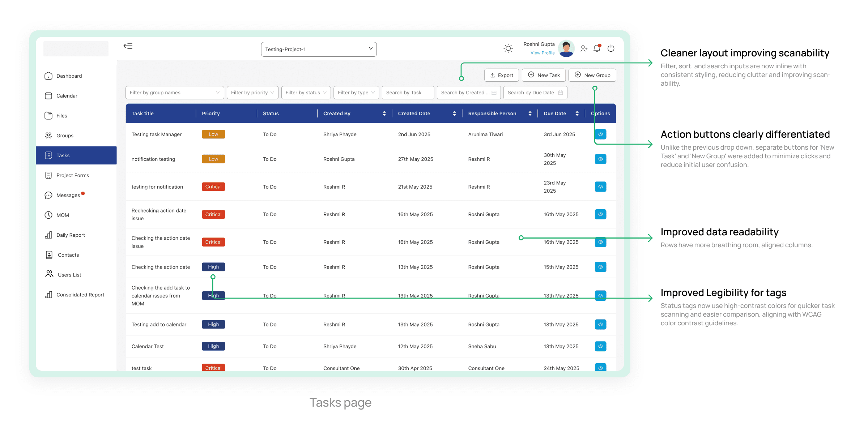This screenshot has height=437, width=868.
Task: Open the Calendar sidebar menu item
Action: (x=67, y=96)
